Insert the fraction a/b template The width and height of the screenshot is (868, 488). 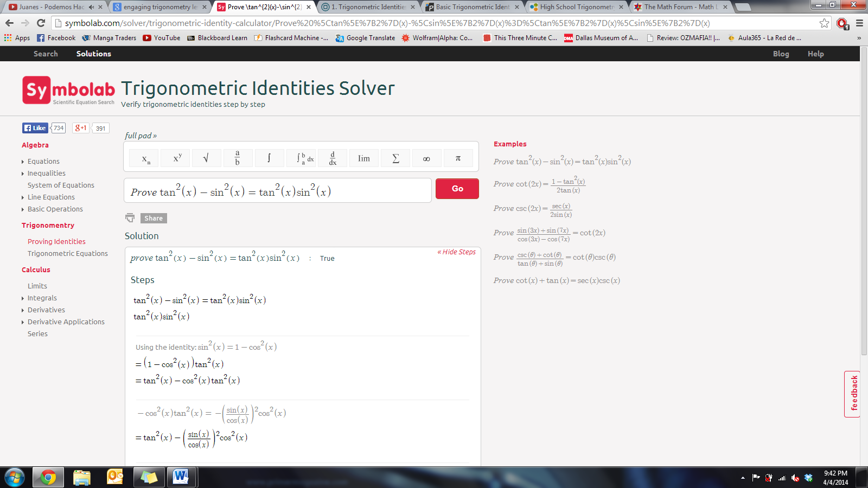(237, 158)
